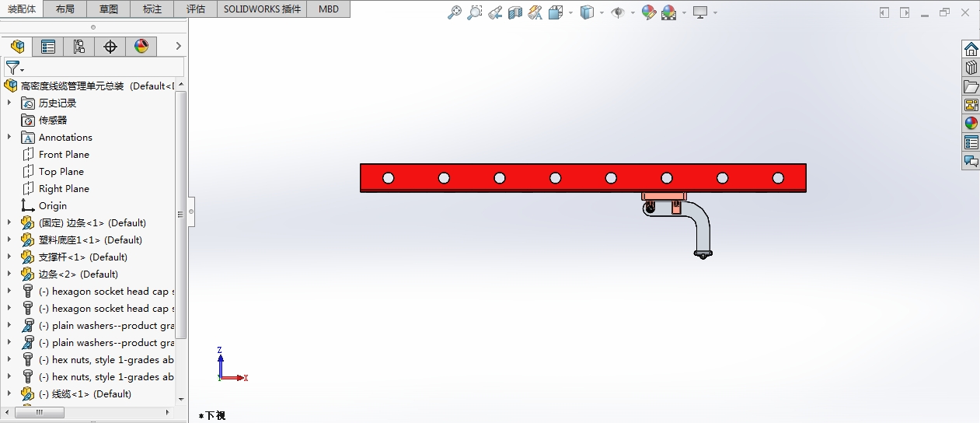Select the FeatureManager Design Tree tab
The width and height of the screenshot is (980, 423).
tap(17, 47)
